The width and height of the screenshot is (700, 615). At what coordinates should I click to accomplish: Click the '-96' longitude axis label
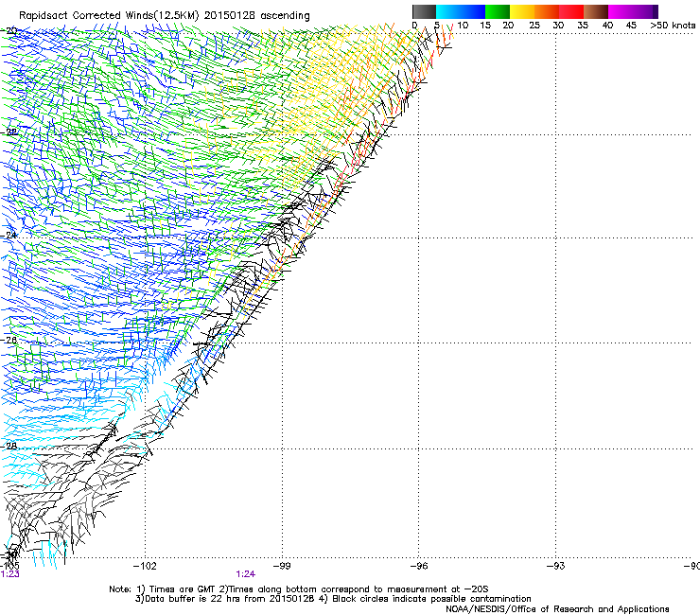click(x=419, y=567)
